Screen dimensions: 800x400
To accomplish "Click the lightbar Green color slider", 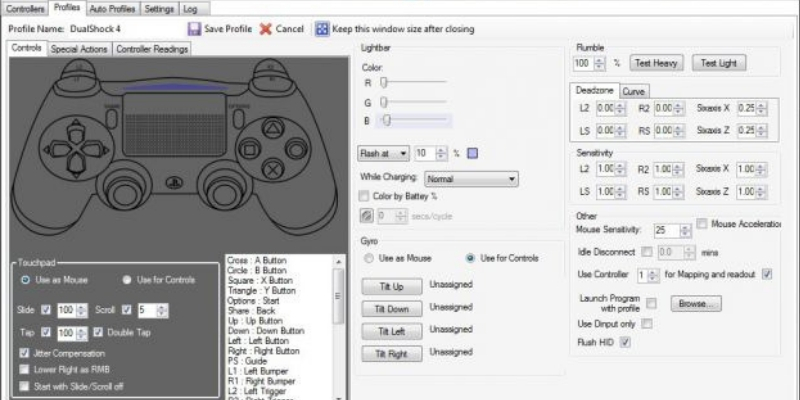I will (x=414, y=103).
